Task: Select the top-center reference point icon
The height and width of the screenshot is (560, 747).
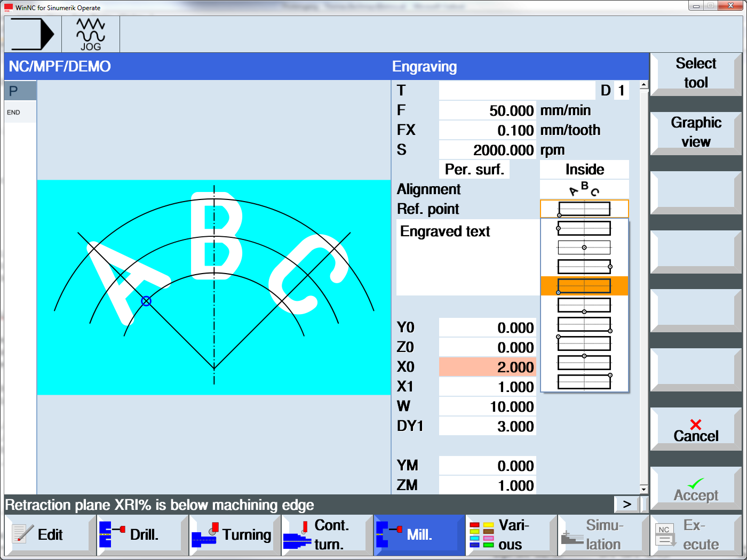Action: coord(584,362)
